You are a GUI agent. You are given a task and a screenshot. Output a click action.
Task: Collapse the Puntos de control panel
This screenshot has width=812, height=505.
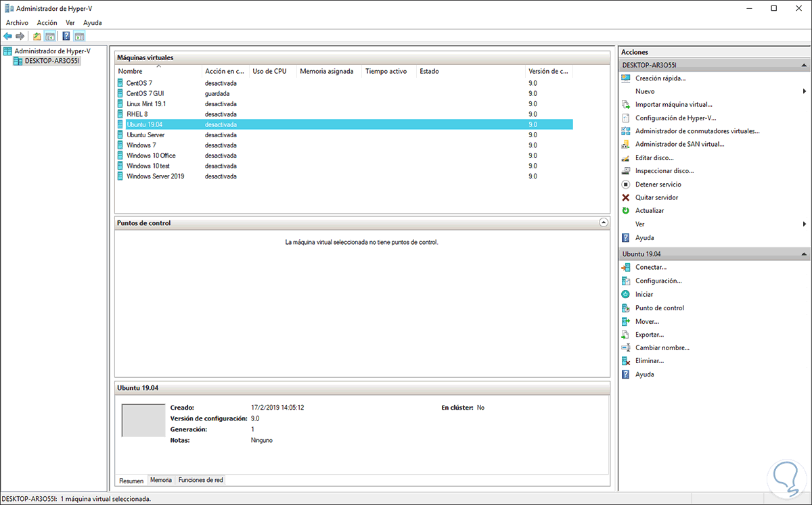tap(604, 222)
